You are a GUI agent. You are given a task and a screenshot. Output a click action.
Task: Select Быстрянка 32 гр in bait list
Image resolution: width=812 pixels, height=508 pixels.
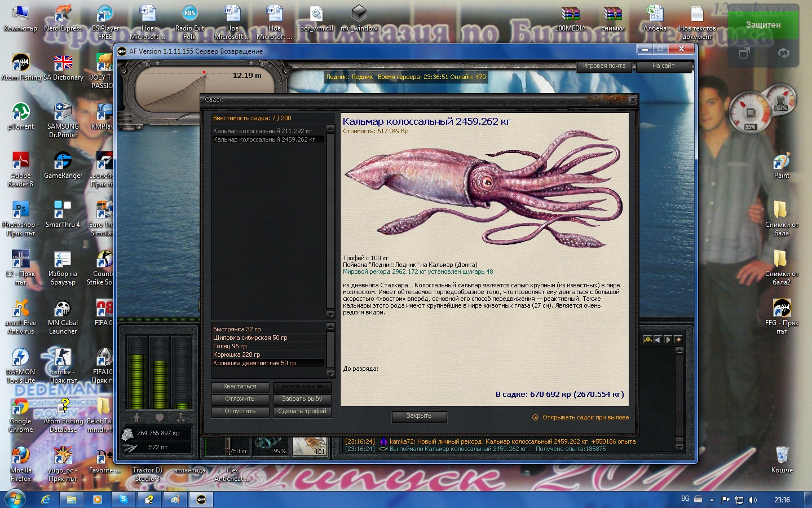point(268,329)
